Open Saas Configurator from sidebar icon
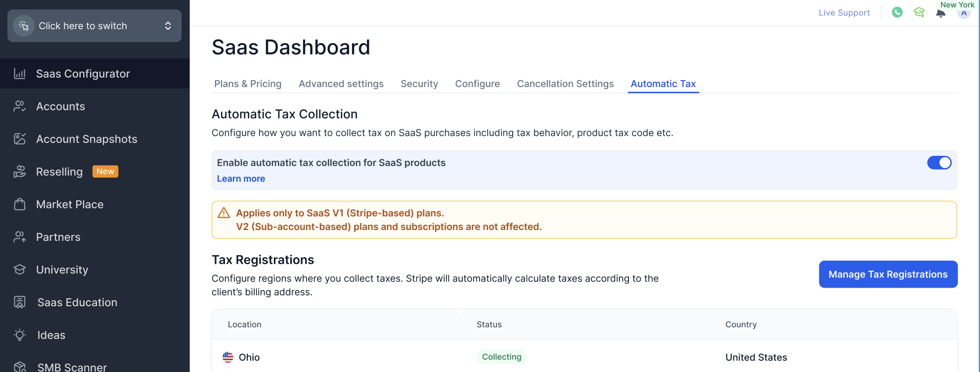 (20, 74)
